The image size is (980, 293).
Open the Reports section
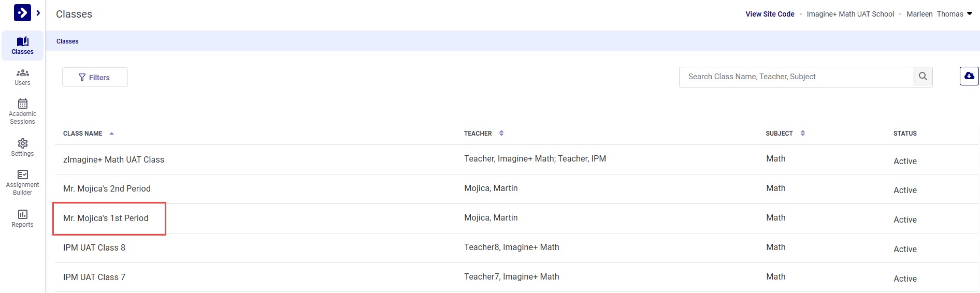click(x=22, y=218)
